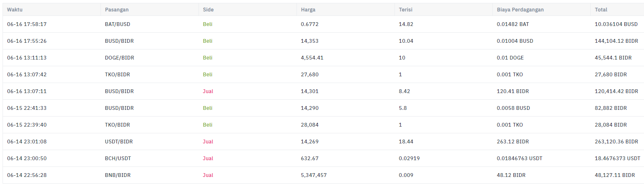The width and height of the screenshot is (644, 187).
Task: Click the Waktu column header
Action: [15, 10]
